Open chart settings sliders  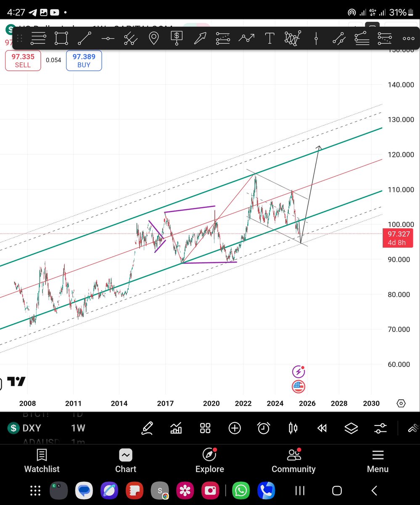pyautogui.click(x=380, y=428)
